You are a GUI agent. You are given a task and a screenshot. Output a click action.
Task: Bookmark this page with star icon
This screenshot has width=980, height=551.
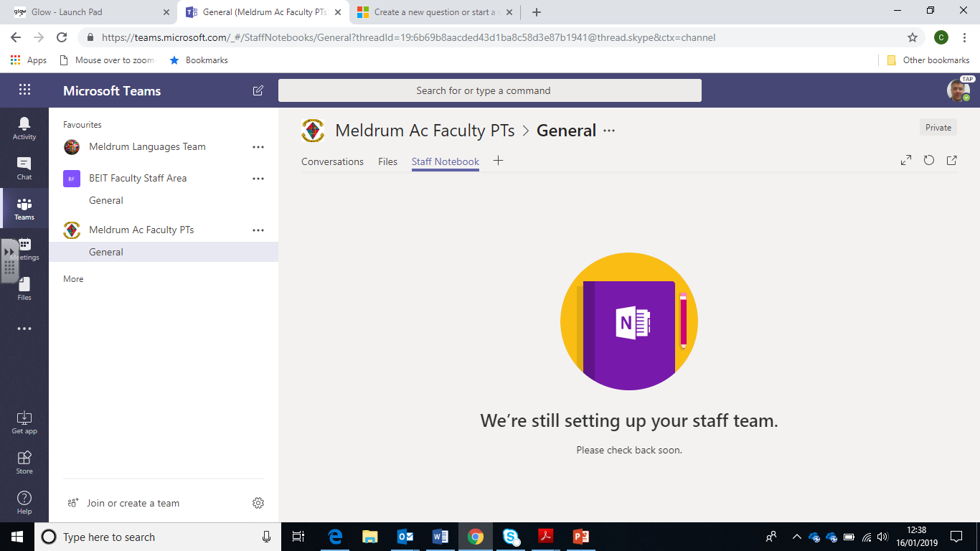[x=913, y=37]
